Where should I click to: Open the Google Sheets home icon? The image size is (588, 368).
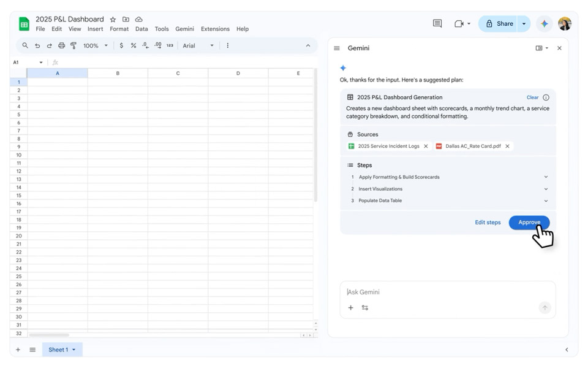point(24,24)
